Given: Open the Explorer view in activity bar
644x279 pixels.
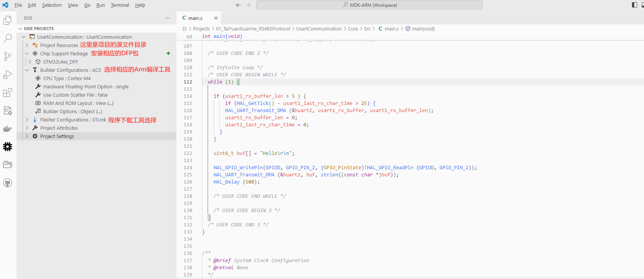Looking at the screenshot, I should coord(8,20).
